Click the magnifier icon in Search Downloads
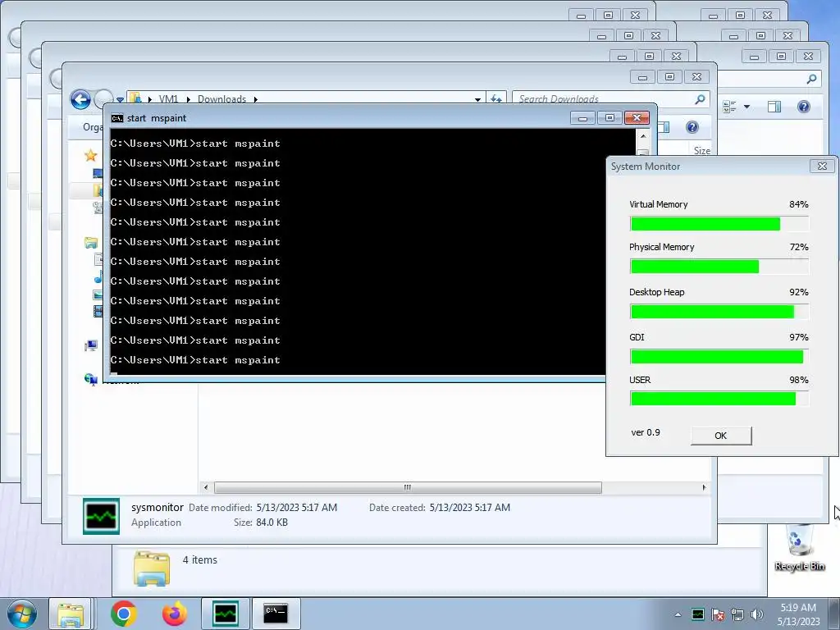Screen dimensions: 840x630 700,99
